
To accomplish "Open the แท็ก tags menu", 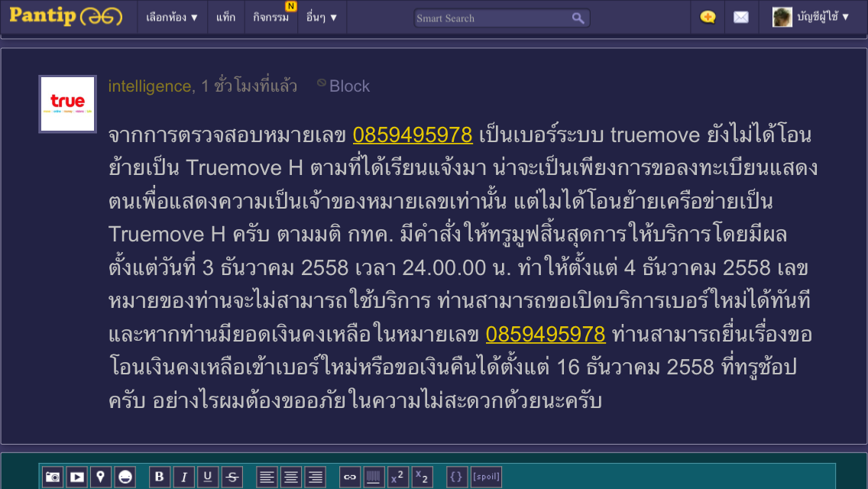I will point(226,17).
